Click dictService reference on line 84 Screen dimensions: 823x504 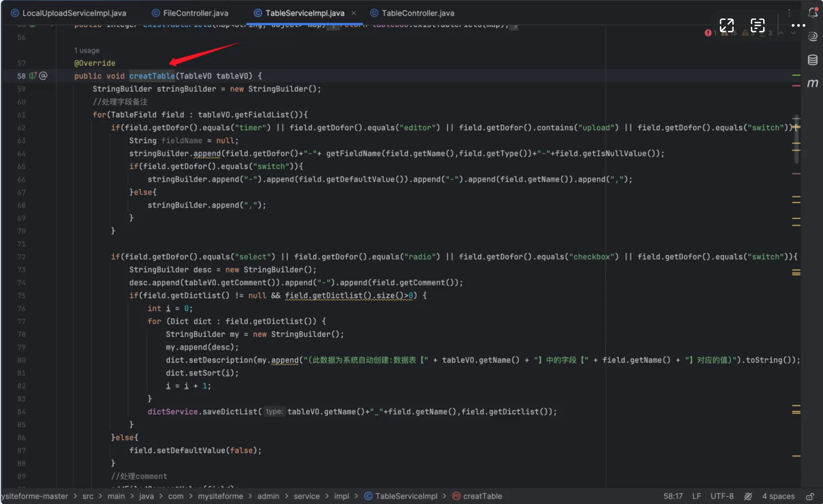pos(173,411)
